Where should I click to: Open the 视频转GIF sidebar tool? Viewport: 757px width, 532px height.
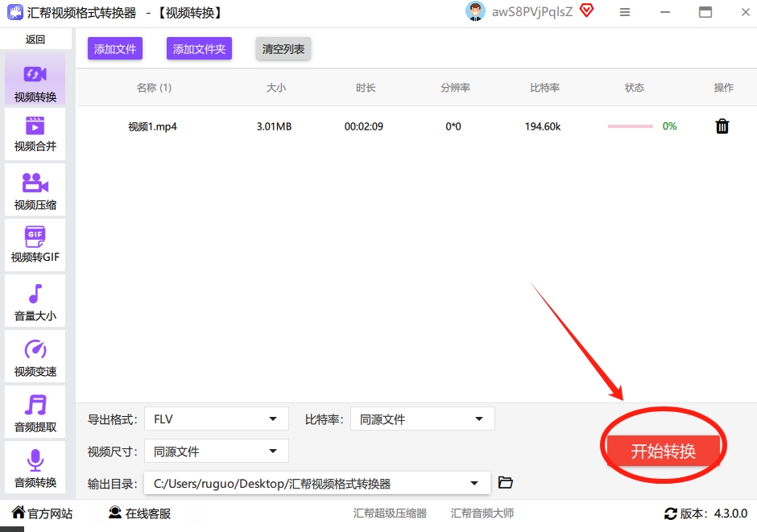(35, 245)
